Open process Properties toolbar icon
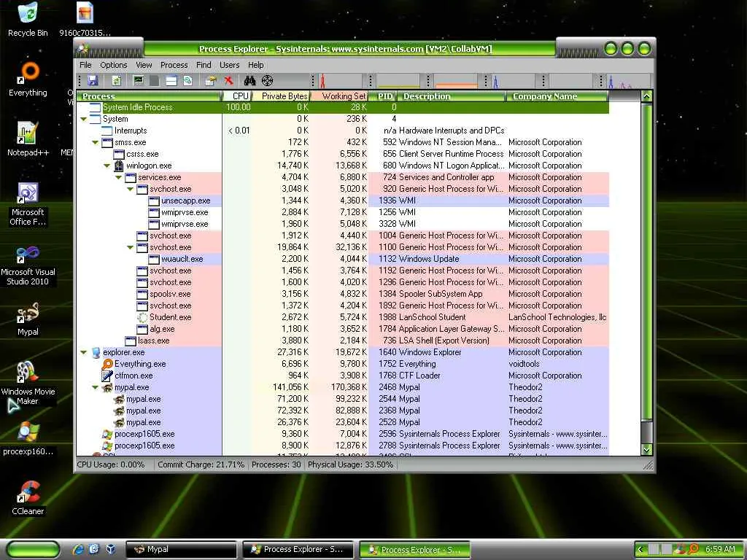The image size is (747, 560). tap(210, 81)
